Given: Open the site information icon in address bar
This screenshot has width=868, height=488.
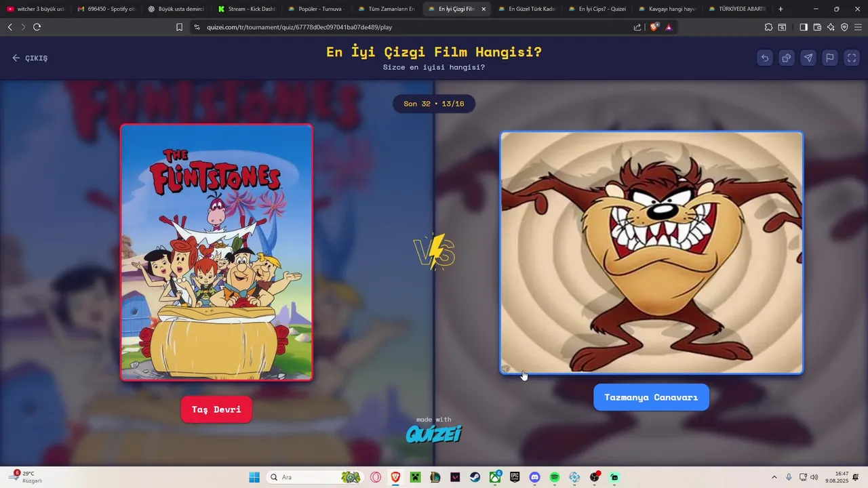Looking at the screenshot, I should [x=197, y=27].
